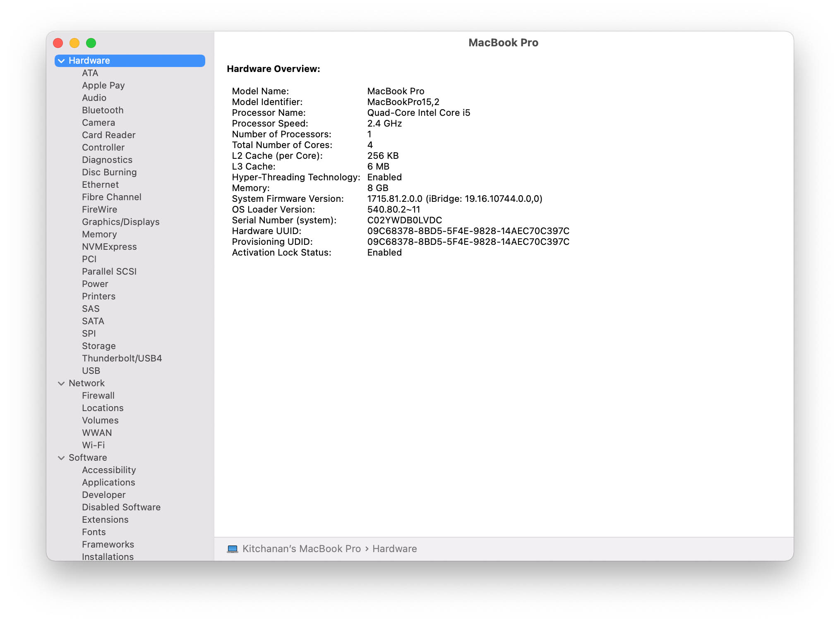Collapse the Hardware section chevron
This screenshot has width=840, height=622.
pos(61,61)
